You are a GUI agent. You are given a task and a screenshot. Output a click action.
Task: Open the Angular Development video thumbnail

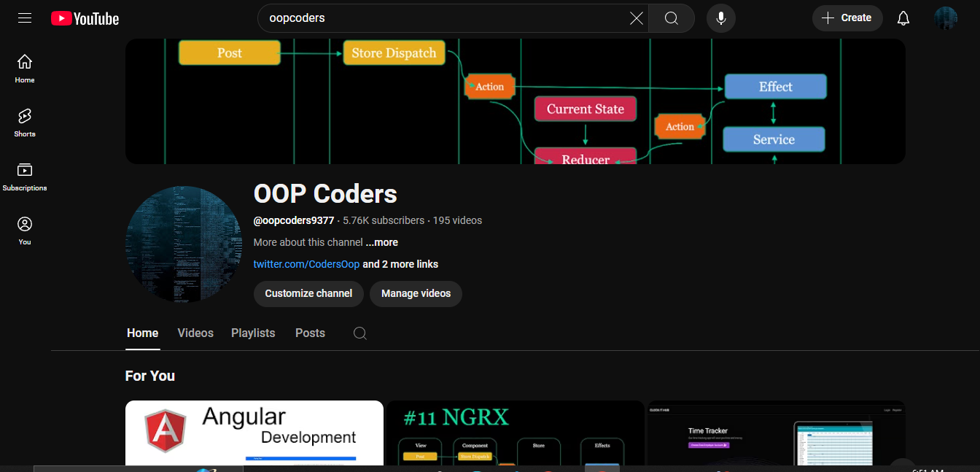tap(254, 433)
